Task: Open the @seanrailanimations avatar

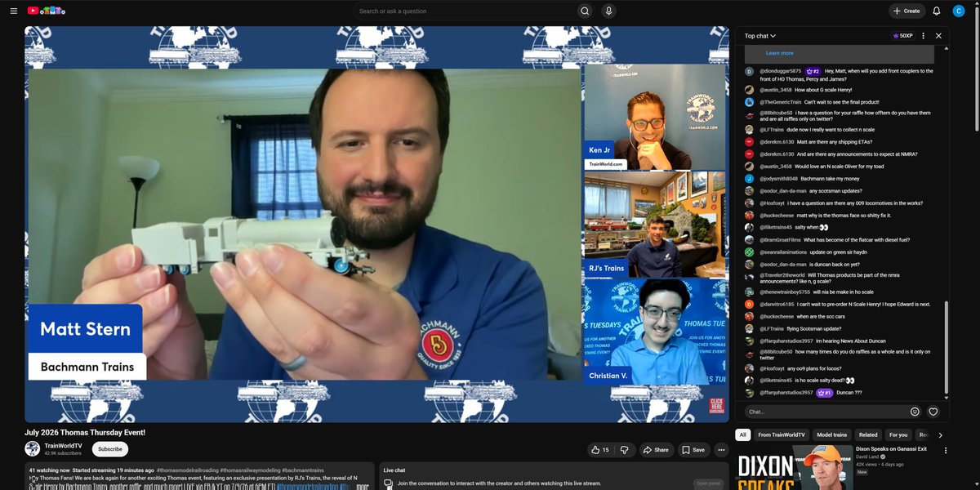Action: 749,252
